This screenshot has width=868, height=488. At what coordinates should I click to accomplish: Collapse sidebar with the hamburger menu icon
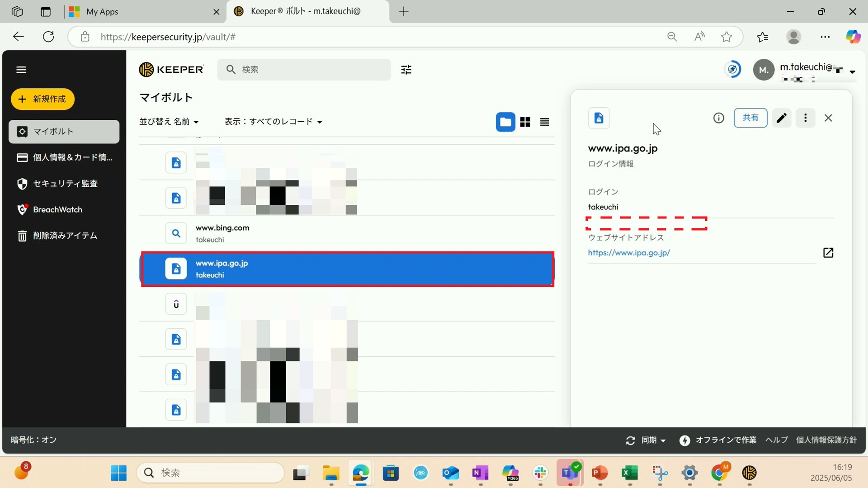click(21, 70)
